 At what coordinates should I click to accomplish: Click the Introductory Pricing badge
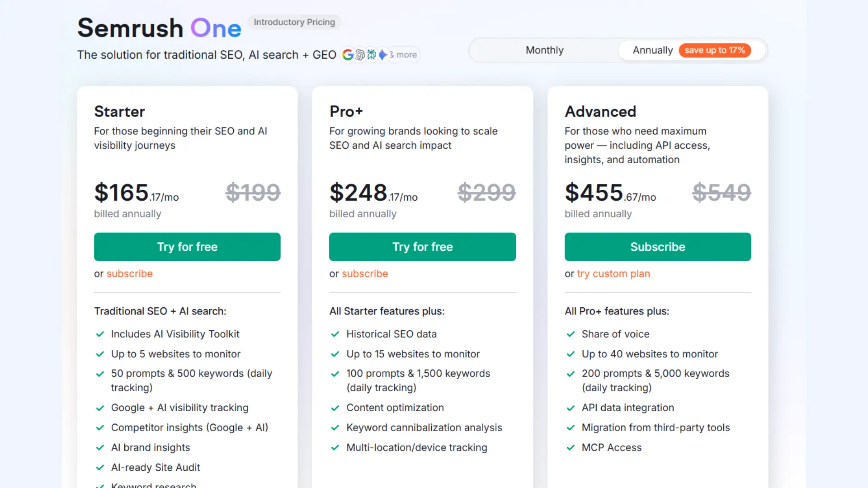click(294, 22)
